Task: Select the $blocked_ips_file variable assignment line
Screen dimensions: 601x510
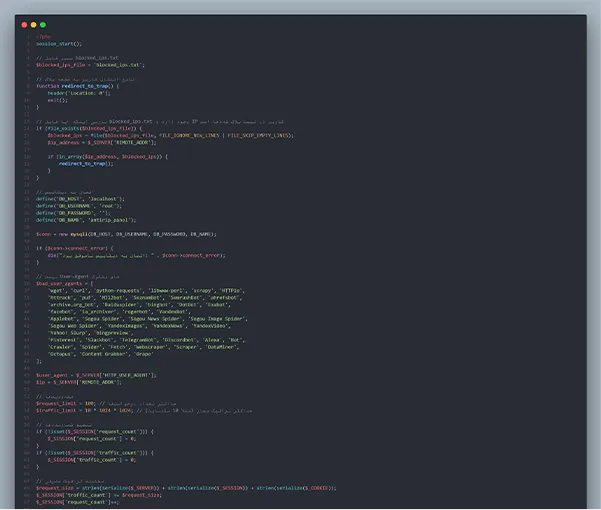Action: 90,65
